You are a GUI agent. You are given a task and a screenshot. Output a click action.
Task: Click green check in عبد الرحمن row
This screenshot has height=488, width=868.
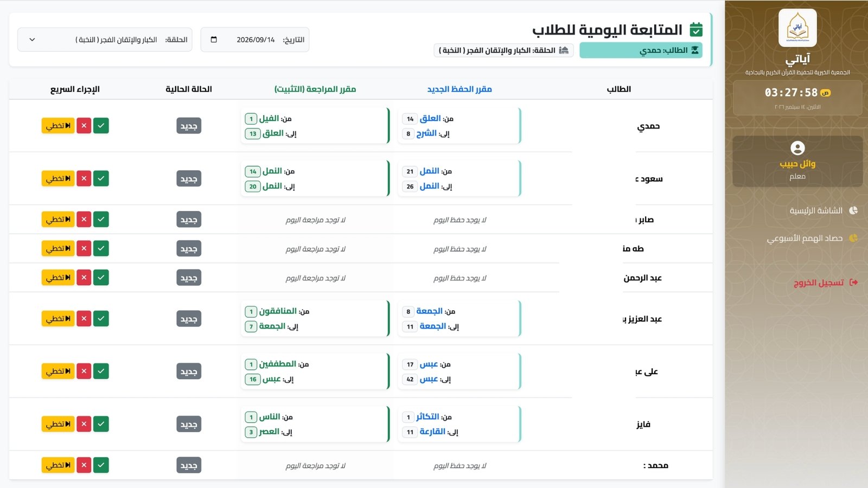click(x=101, y=278)
